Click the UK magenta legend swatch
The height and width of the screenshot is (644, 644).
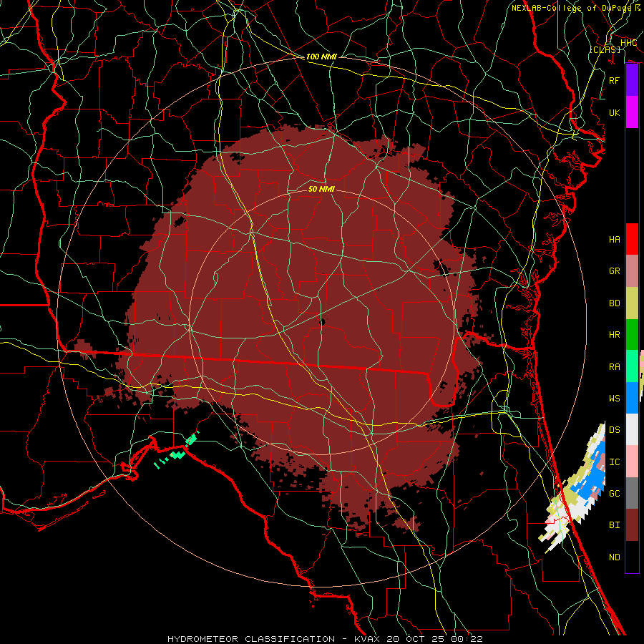[632, 112]
